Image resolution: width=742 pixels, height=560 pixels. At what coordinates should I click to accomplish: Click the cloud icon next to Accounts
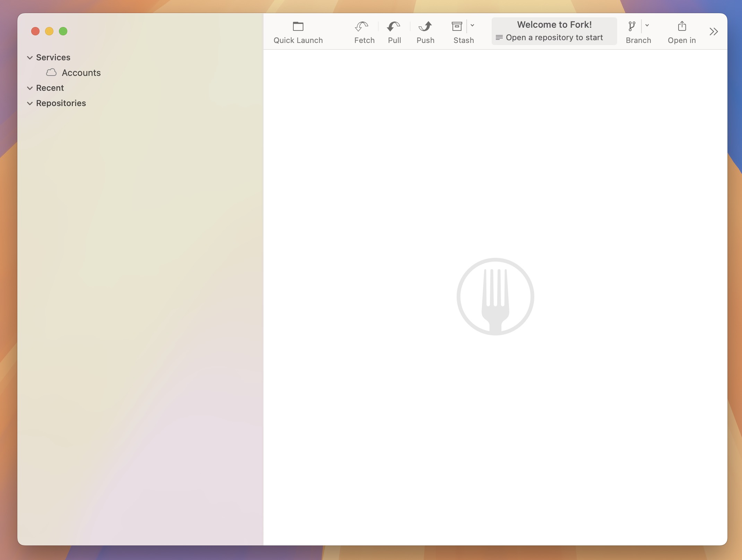click(x=51, y=72)
